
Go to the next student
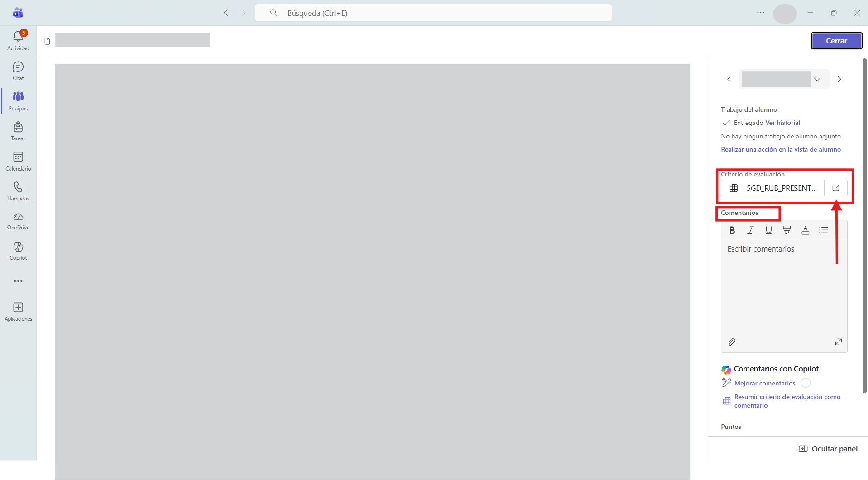(839, 79)
